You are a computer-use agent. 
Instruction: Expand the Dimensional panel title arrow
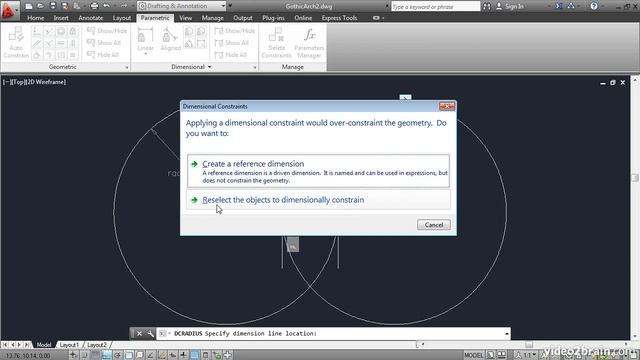(x=209, y=67)
